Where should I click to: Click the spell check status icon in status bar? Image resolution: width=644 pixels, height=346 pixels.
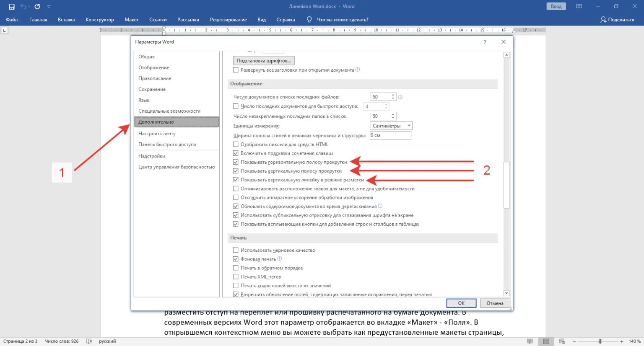pos(89,341)
